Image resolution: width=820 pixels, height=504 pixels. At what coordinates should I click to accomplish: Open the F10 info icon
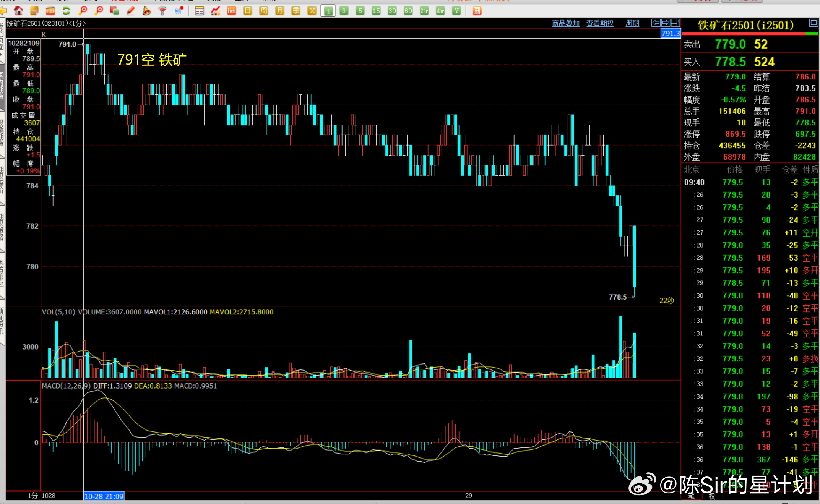point(50,11)
